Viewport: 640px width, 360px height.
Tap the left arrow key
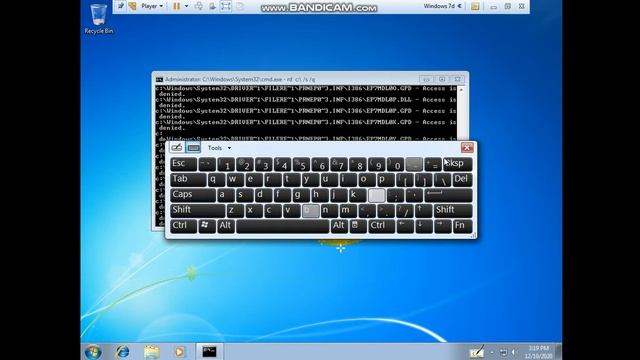pyautogui.click(x=405, y=226)
